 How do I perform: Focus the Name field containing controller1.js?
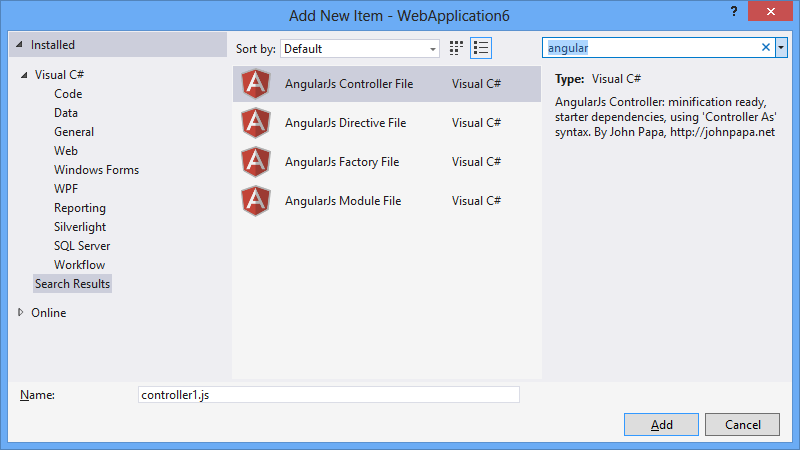(x=329, y=395)
